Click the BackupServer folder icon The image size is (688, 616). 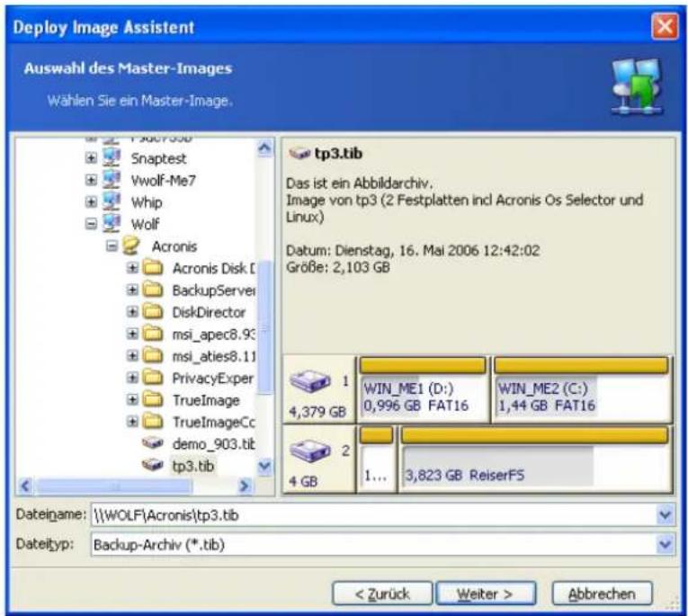click(x=153, y=290)
